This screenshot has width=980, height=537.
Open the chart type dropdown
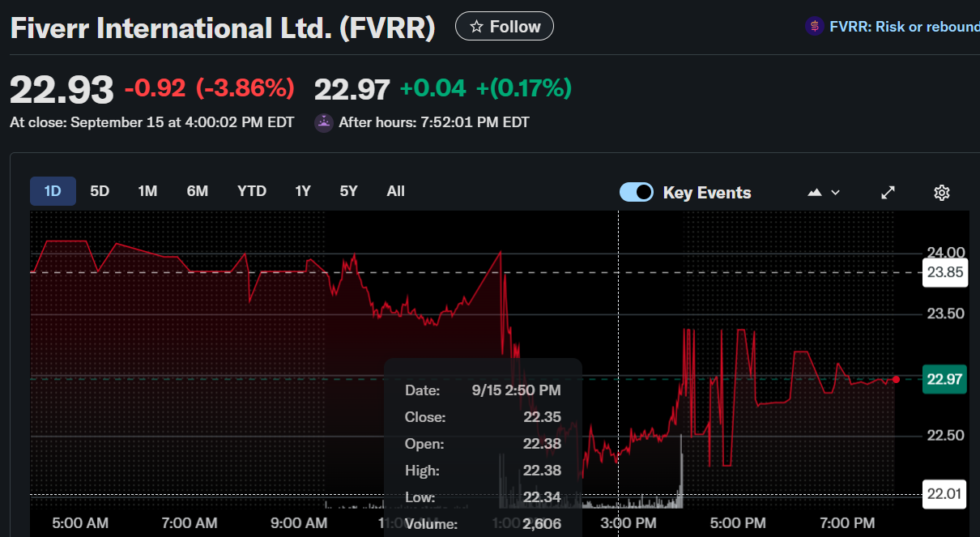pyautogui.click(x=824, y=193)
